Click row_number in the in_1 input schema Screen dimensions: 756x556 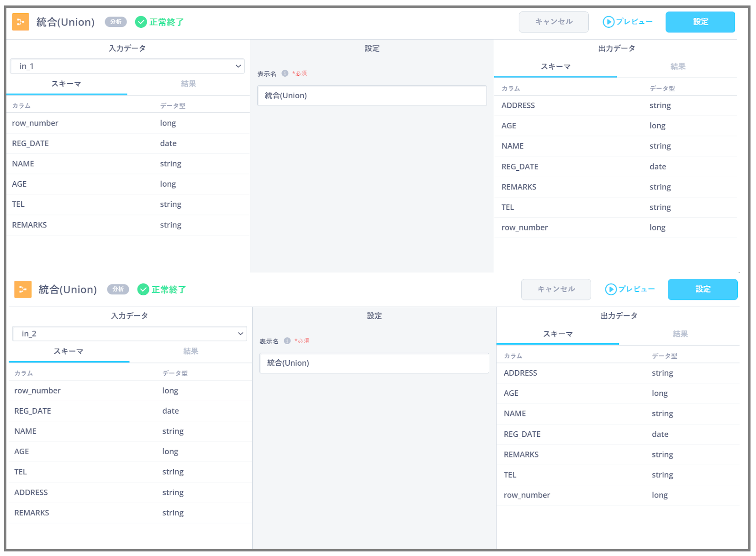coord(35,123)
